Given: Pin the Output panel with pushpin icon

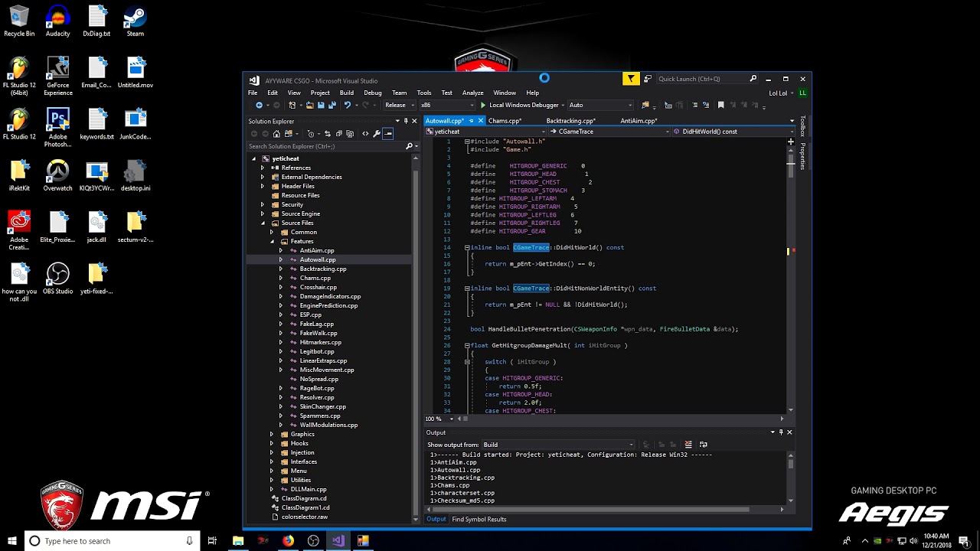Looking at the screenshot, I should [781, 432].
